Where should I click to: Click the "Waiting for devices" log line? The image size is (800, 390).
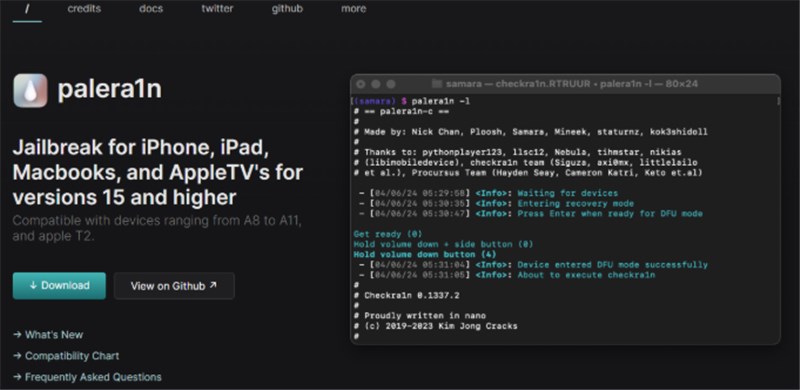[x=485, y=193]
